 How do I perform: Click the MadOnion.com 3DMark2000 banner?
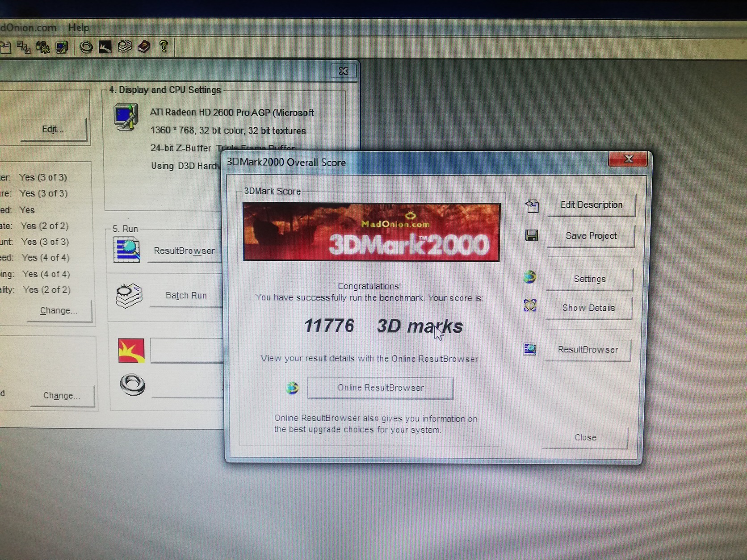(x=371, y=232)
